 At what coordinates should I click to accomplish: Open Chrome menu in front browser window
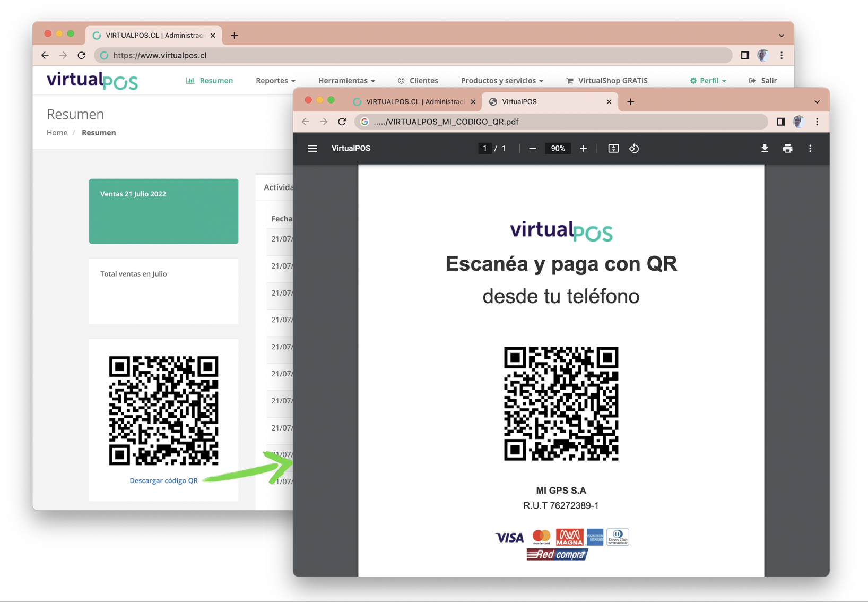click(x=817, y=122)
